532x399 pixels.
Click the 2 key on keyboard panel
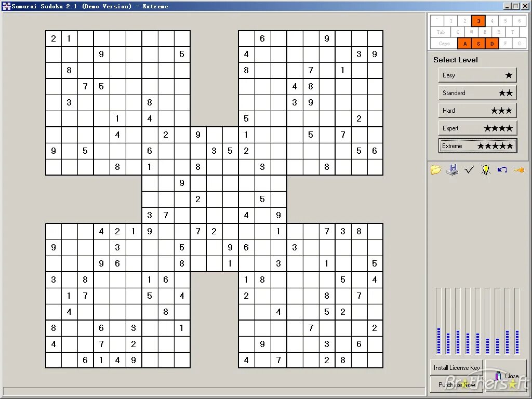point(465,21)
